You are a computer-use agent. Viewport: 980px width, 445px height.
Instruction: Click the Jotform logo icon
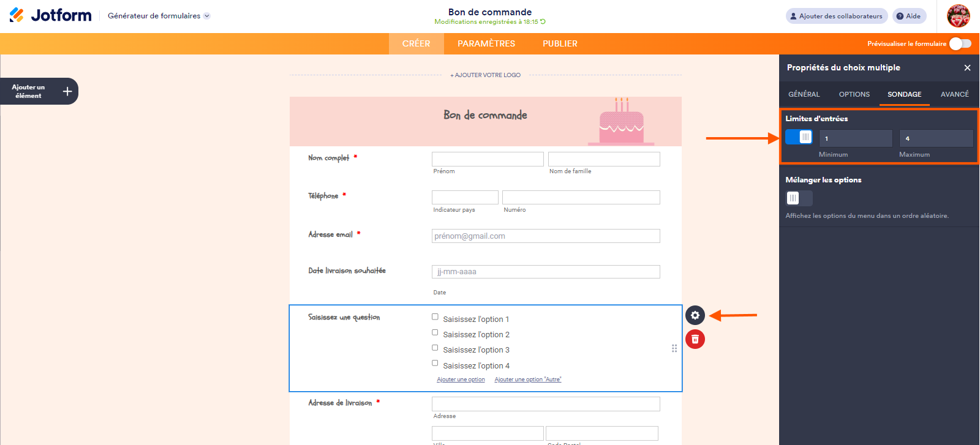[x=17, y=15]
